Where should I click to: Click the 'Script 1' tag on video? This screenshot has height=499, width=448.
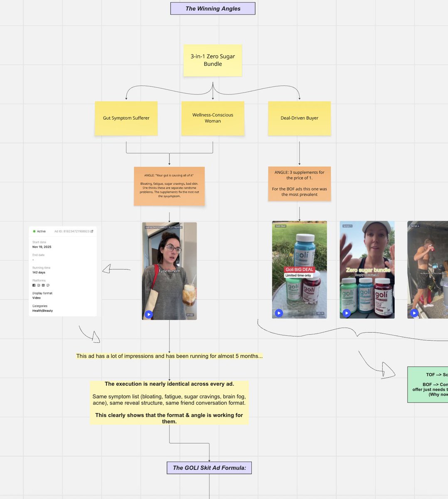point(347,226)
